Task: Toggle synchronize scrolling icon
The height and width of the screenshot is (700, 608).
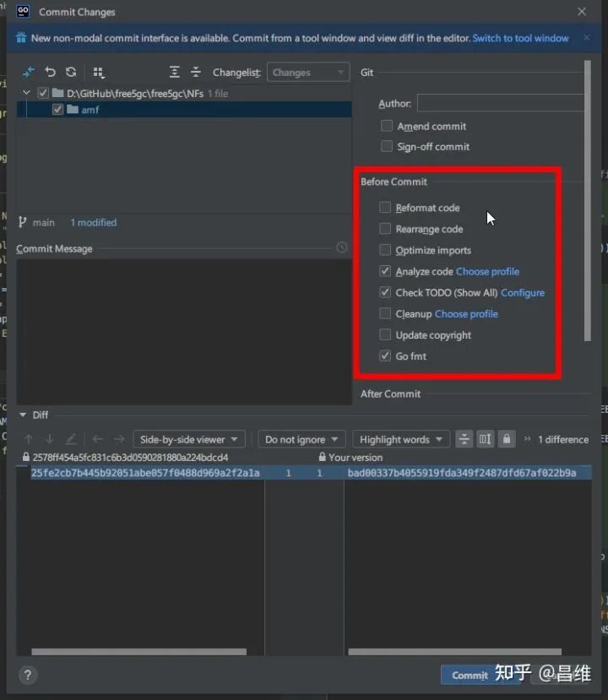Action: tap(486, 439)
